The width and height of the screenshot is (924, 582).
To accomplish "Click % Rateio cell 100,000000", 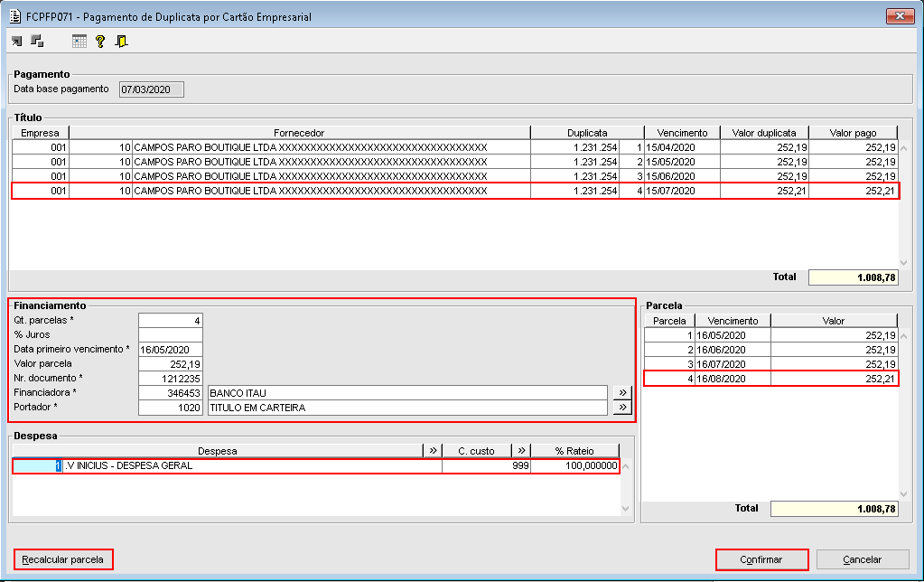I will [574, 465].
